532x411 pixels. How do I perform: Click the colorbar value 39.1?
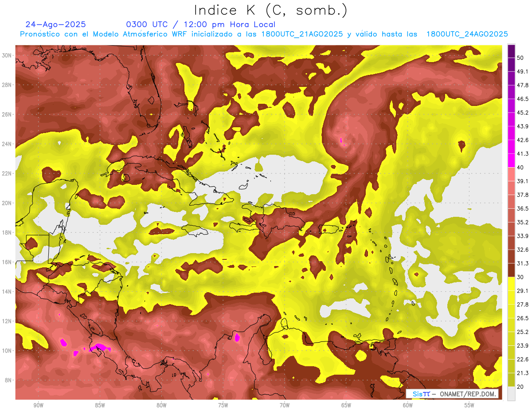pos(523,181)
